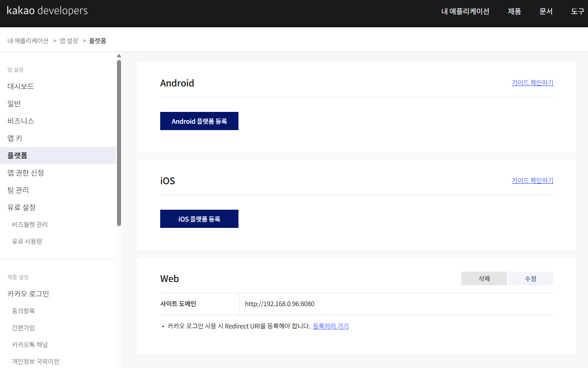Click the 플랫폼 breadcrumb text
This screenshot has height=368, width=588.
click(97, 41)
